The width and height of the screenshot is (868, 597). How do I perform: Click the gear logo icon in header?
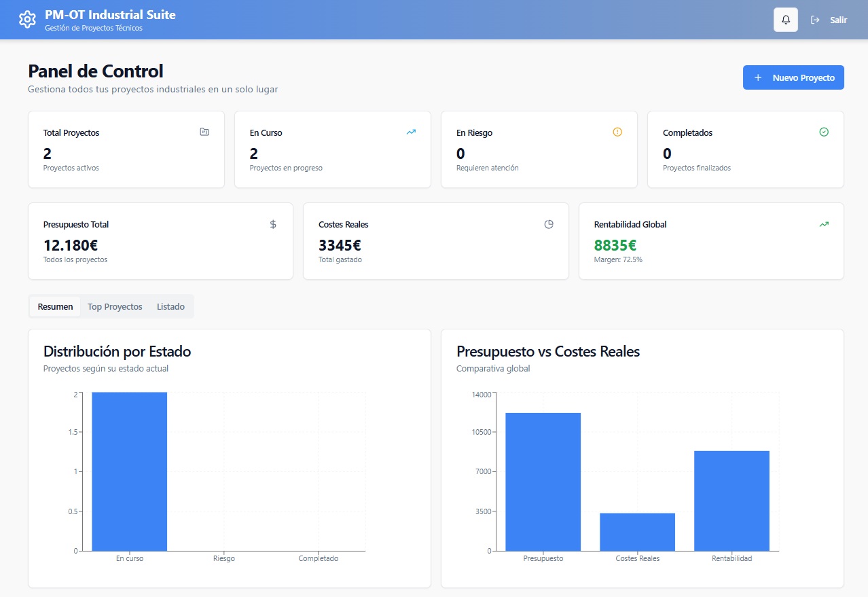click(27, 20)
